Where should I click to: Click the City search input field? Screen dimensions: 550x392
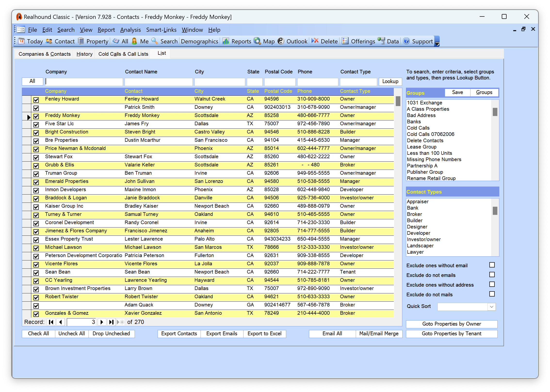(x=220, y=82)
